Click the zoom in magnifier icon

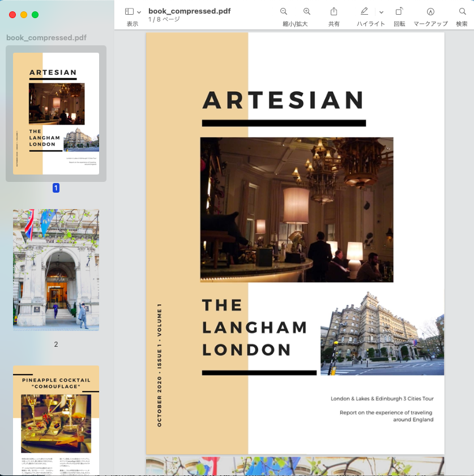point(307,11)
